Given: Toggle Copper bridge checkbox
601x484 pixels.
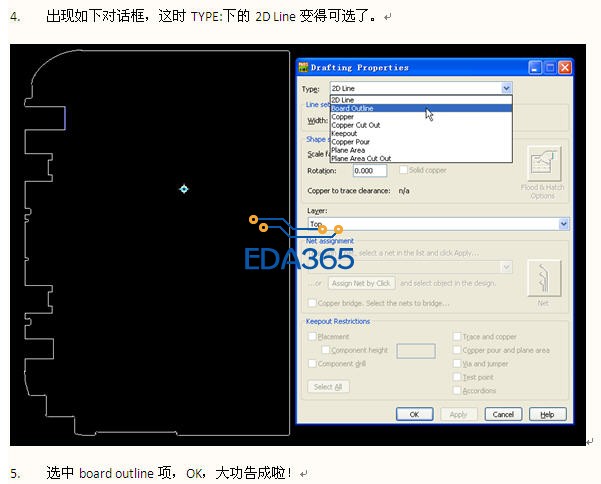Looking at the screenshot, I should click(312, 303).
